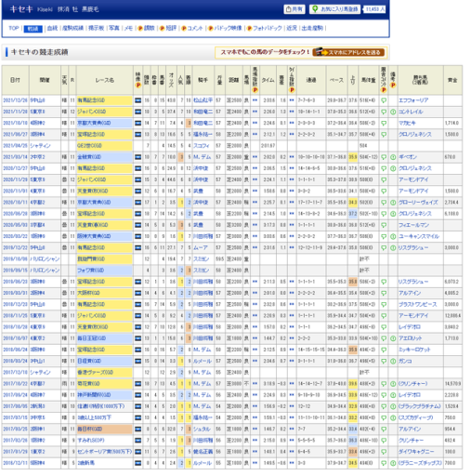This screenshot has height=476, width=471.
Task: Open comment bubble in 2019/06/23 宝塚記念 row
Action: (384, 282)
